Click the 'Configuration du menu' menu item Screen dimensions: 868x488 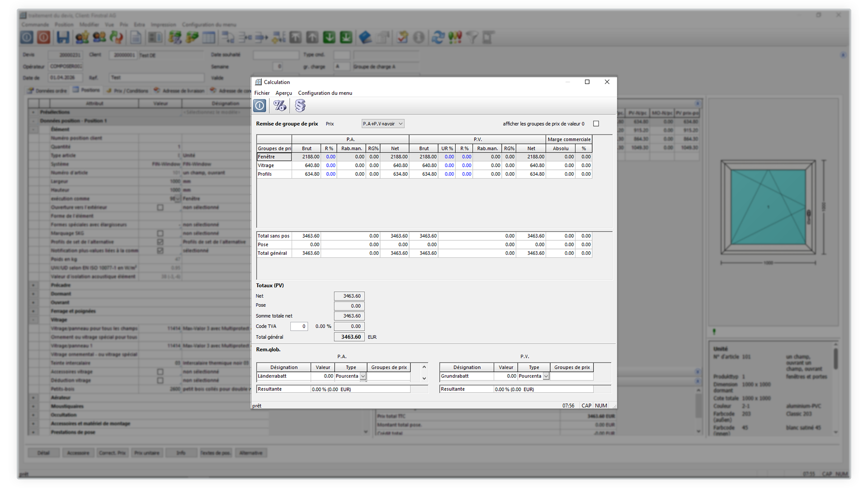[x=325, y=93]
